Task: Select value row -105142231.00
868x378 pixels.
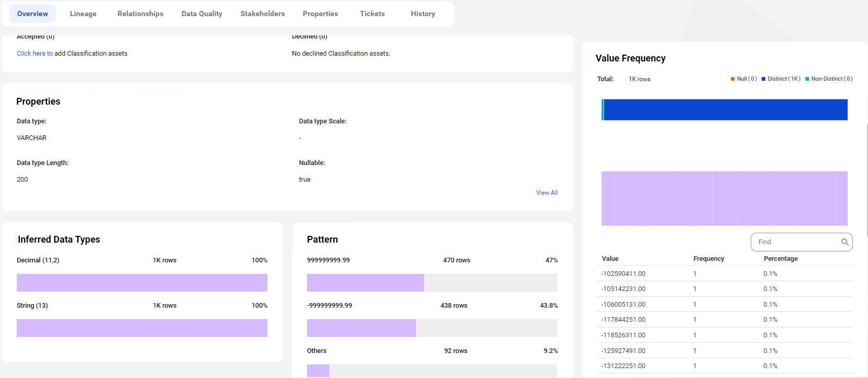Action: pos(725,289)
